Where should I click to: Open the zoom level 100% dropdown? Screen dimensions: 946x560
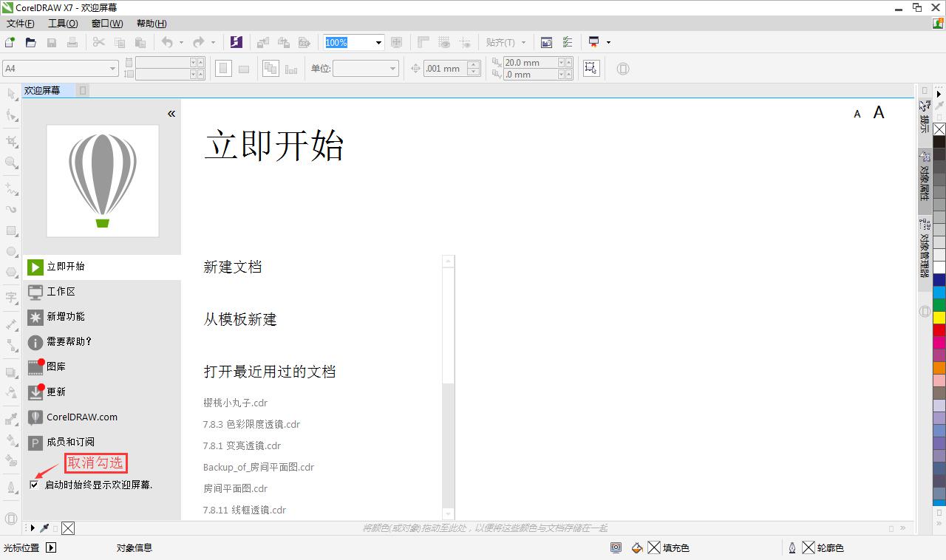tap(378, 42)
